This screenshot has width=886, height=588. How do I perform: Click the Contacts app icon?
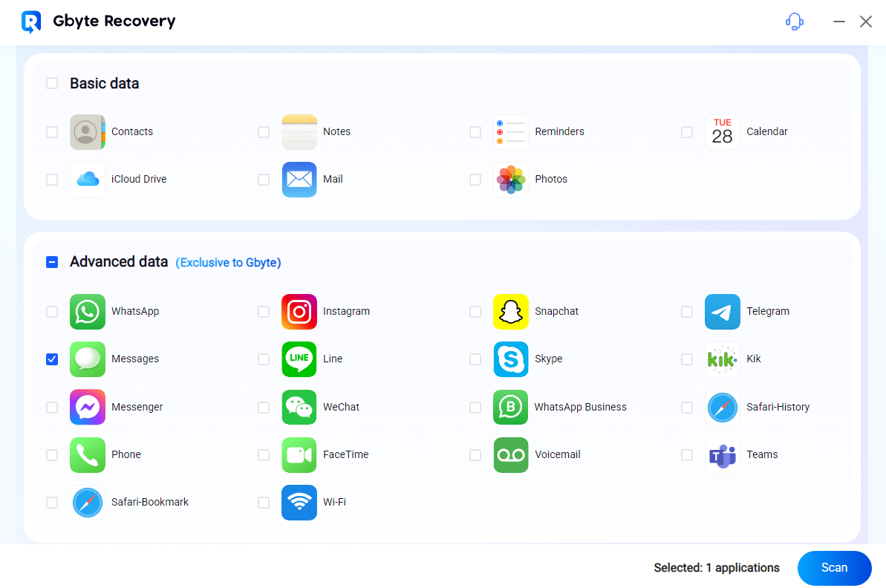pos(88,131)
